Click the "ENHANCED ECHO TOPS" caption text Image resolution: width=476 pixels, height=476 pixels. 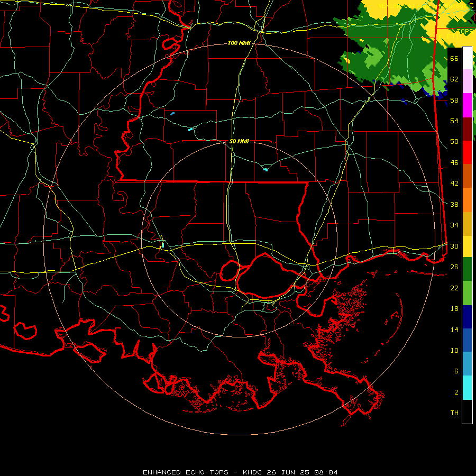pos(186,472)
